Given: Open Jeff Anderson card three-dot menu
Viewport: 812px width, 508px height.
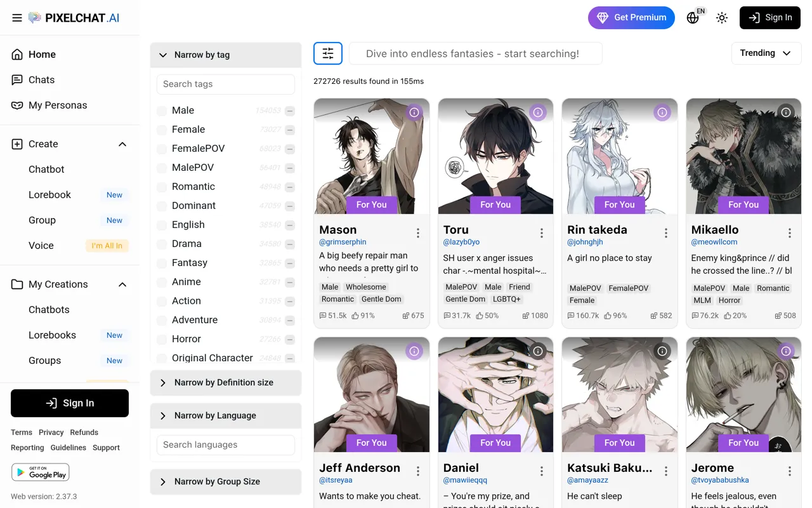Looking at the screenshot, I should click(x=418, y=471).
